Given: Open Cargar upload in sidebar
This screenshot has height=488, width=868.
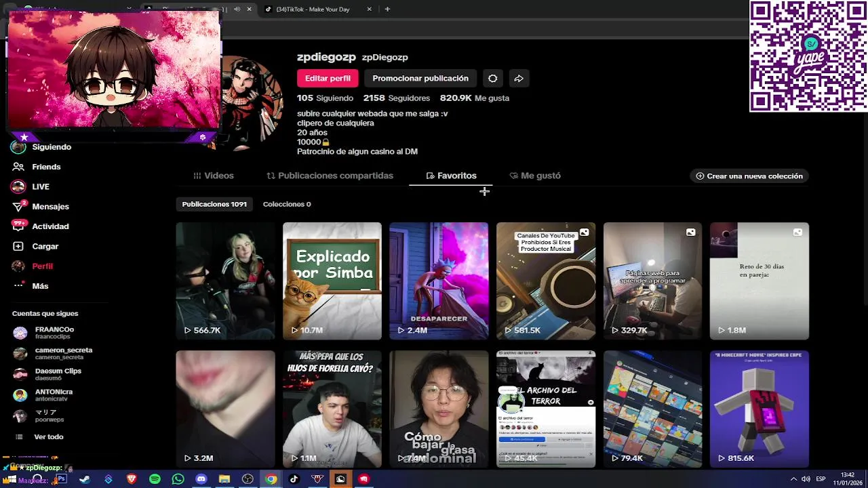Looking at the screenshot, I should click(x=35, y=246).
